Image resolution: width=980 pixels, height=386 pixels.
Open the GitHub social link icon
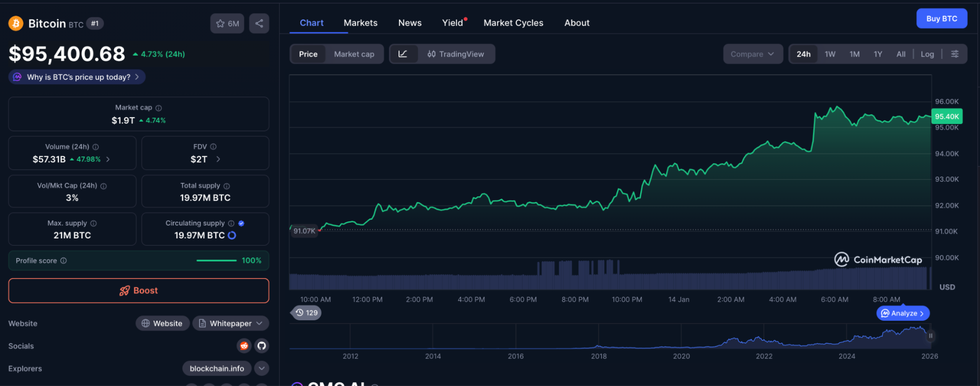[x=262, y=346]
